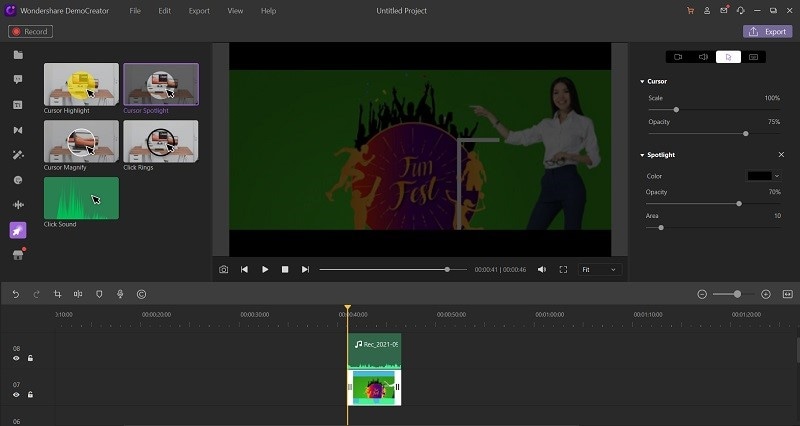Select the Cursor Magnify effect thumbnail
The image size is (800, 426).
[x=81, y=141]
